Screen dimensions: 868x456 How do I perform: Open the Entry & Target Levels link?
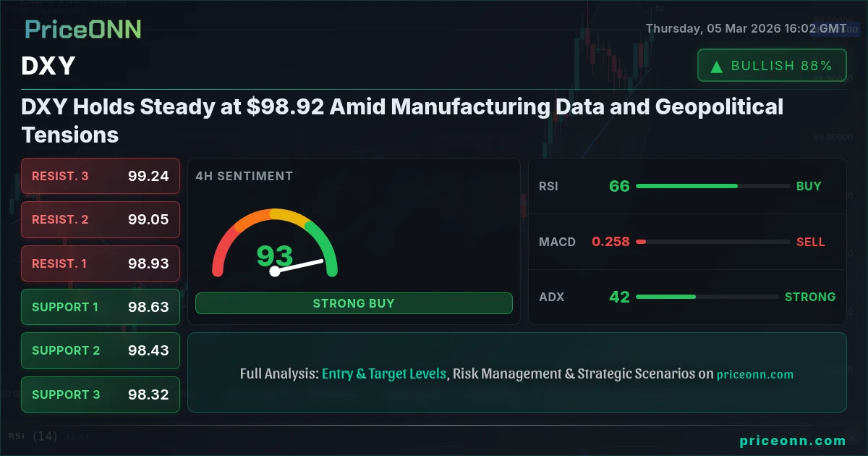(384, 374)
